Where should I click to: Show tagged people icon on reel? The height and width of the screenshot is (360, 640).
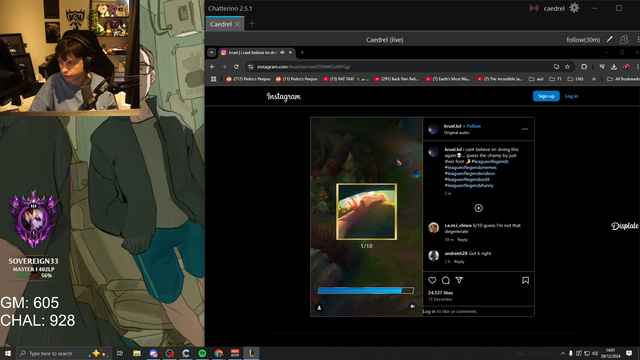pyautogui.click(x=319, y=307)
